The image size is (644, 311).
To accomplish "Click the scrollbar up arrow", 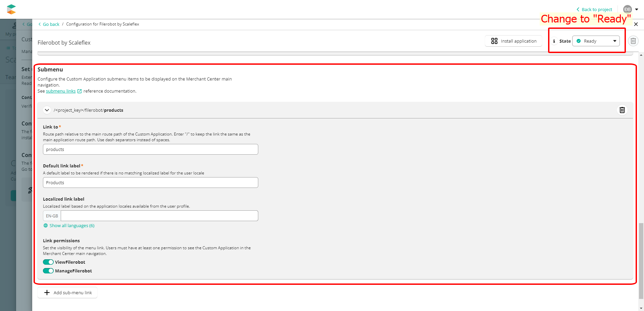I will click(x=641, y=55).
